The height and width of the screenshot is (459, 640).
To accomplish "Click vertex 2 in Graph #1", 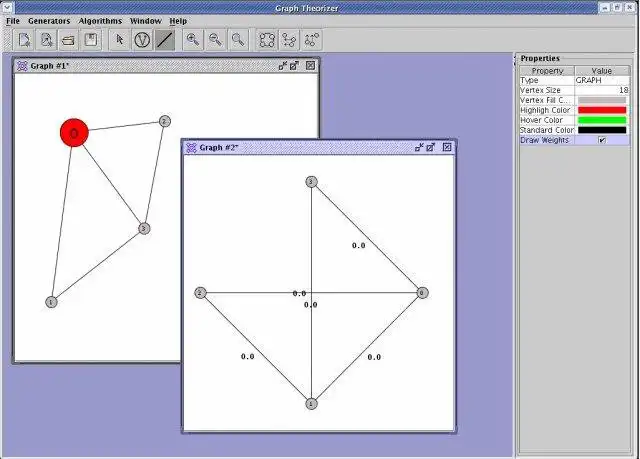I will coord(164,122).
